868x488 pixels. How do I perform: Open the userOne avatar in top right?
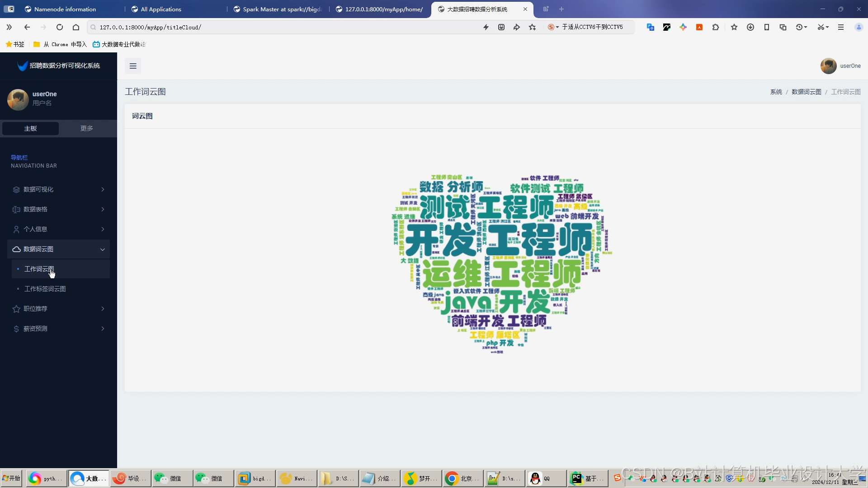coord(829,66)
